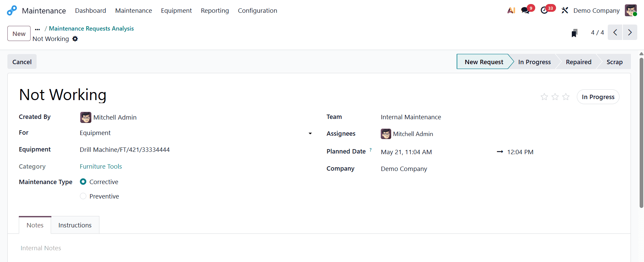Open the Team field selector
Screen dimensions: 644x262
point(500,117)
